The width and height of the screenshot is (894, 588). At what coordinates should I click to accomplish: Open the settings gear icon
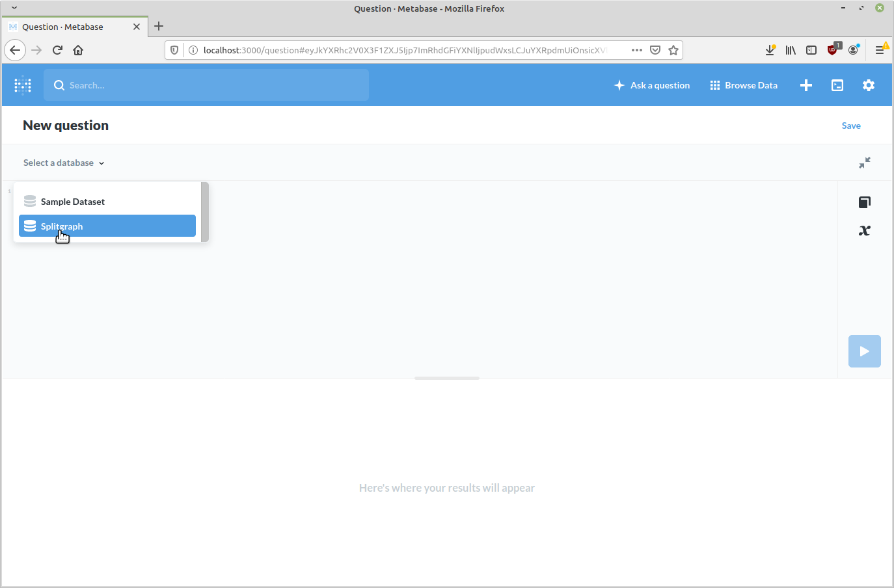click(x=869, y=85)
